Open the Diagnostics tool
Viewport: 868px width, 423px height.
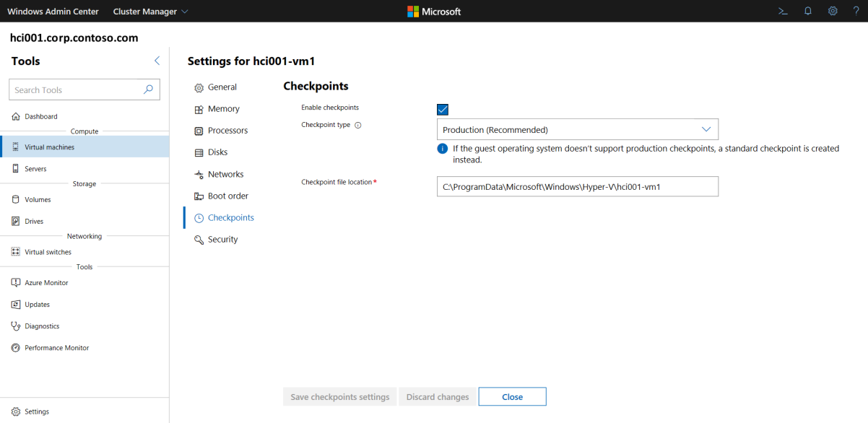(42, 326)
